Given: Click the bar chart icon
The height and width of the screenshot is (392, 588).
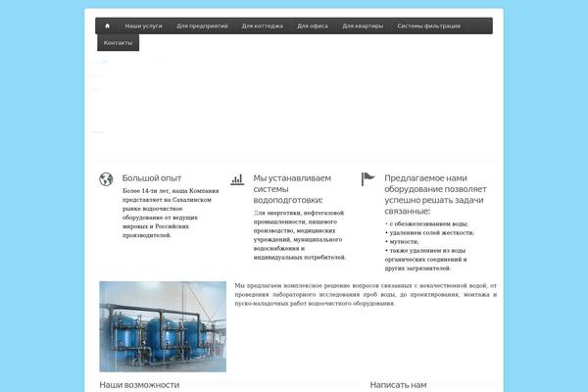Looking at the screenshot, I should pyautogui.click(x=237, y=179).
